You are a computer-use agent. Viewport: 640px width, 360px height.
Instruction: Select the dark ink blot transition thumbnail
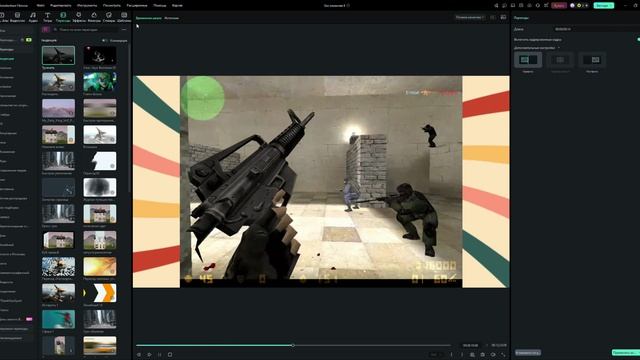(100, 187)
